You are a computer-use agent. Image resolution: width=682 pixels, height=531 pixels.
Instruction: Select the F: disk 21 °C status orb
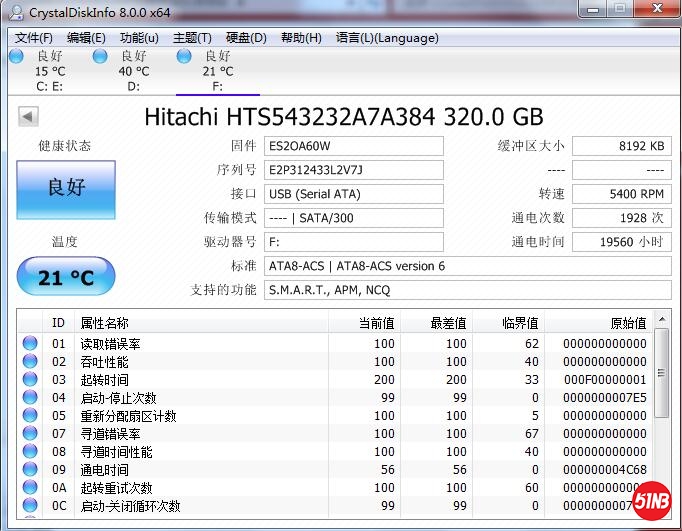click(x=184, y=57)
